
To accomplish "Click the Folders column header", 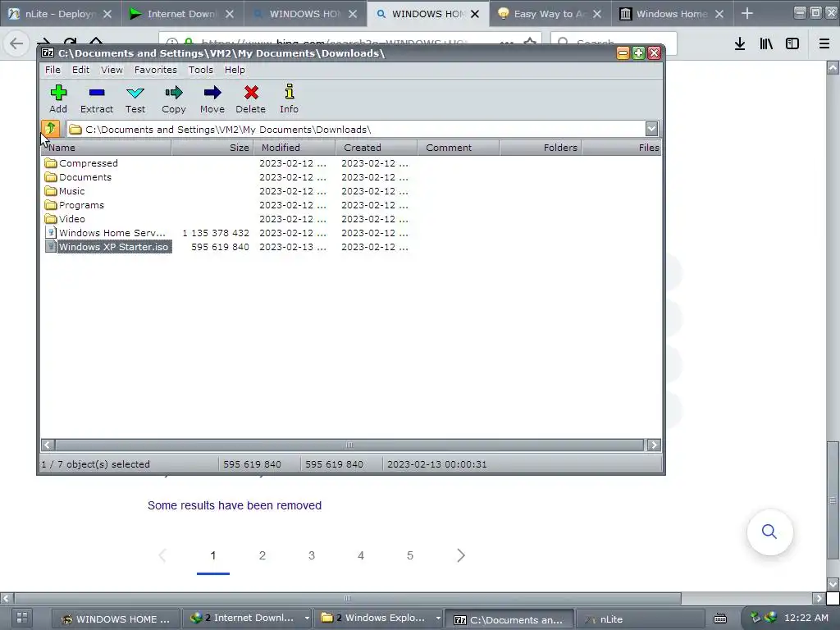I will click(x=541, y=148).
